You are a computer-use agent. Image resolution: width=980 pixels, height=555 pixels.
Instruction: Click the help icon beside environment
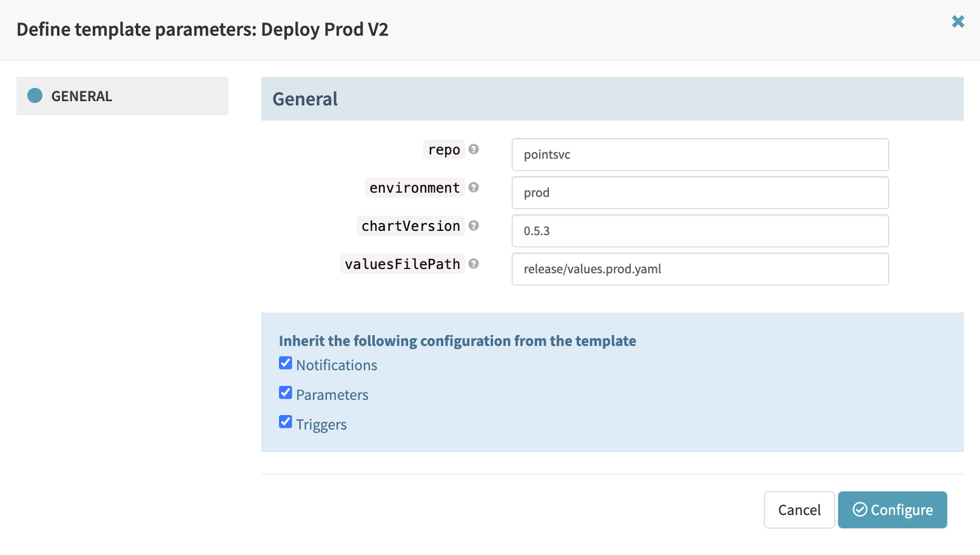(x=473, y=187)
